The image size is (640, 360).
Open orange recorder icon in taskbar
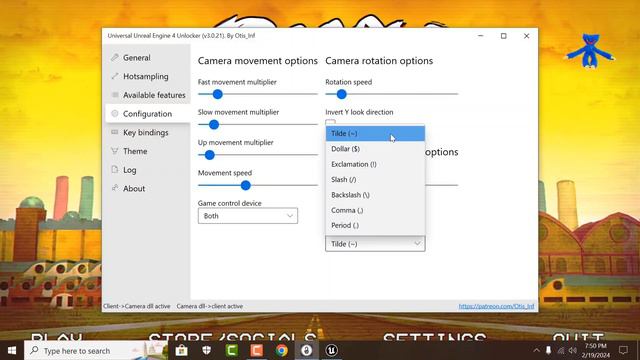[x=257, y=351]
